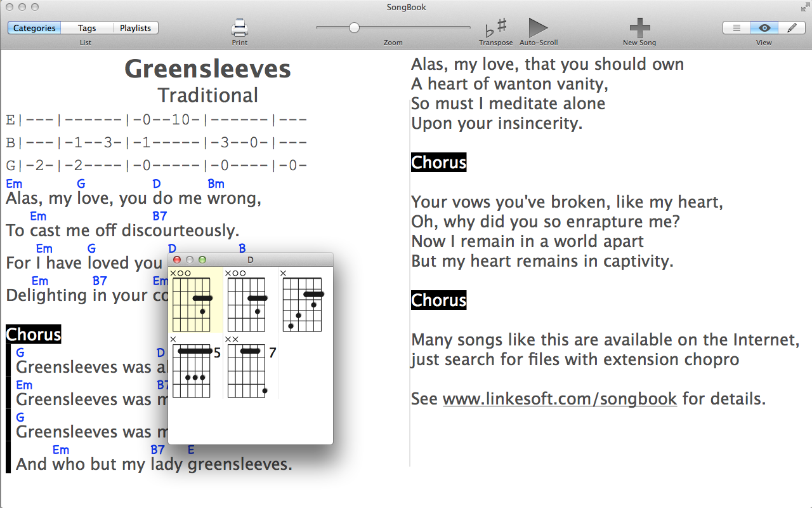Select the eye preview view mode
Image resolution: width=812 pixels, height=508 pixels.
(x=764, y=28)
